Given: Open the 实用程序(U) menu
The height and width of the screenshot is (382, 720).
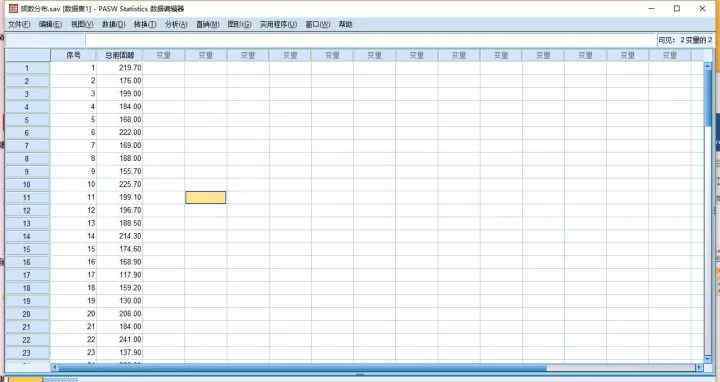Looking at the screenshot, I should pyautogui.click(x=278, y=24).
